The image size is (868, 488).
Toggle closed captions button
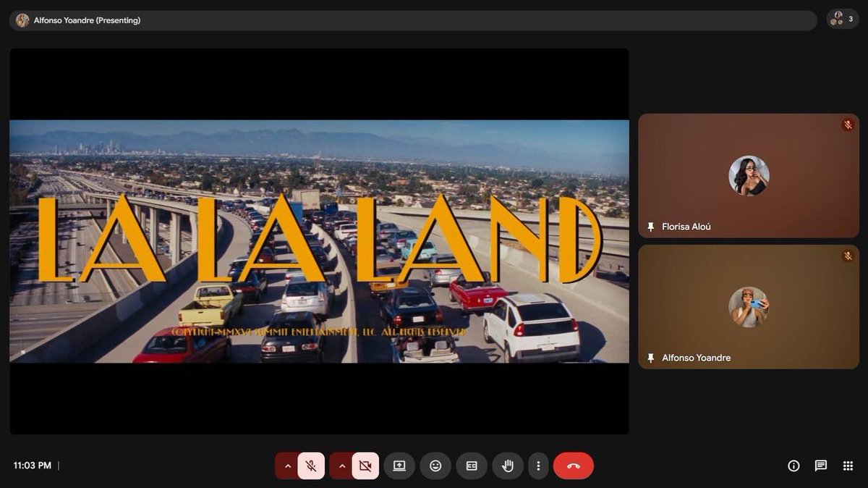[472, 466]
